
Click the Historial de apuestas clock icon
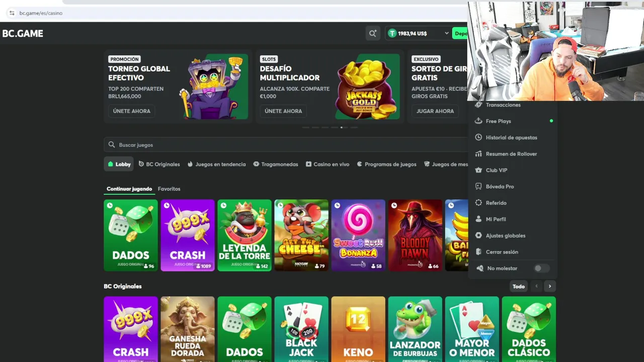coord(478,137)
